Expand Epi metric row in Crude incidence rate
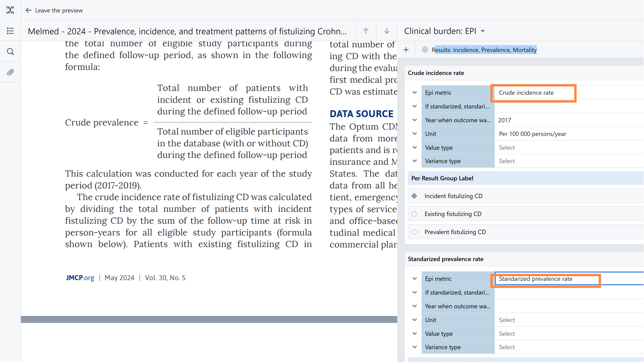This screenshot has width=644, height=362. click(415, 93)
